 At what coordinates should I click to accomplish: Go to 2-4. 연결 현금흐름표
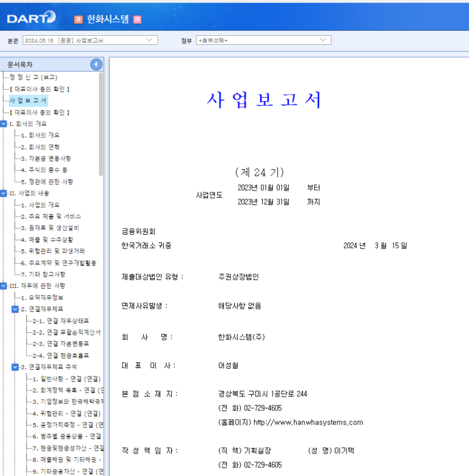coord(61,355)
